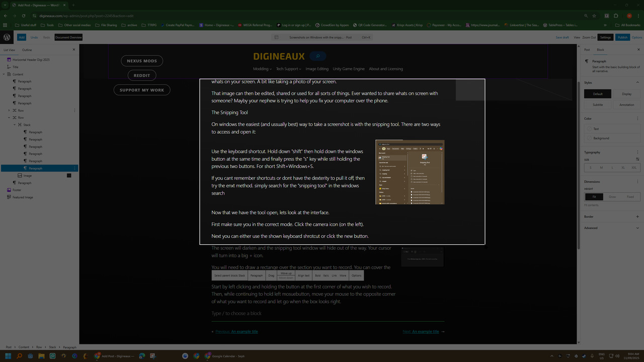Set font size to XL

click(623, 167)
